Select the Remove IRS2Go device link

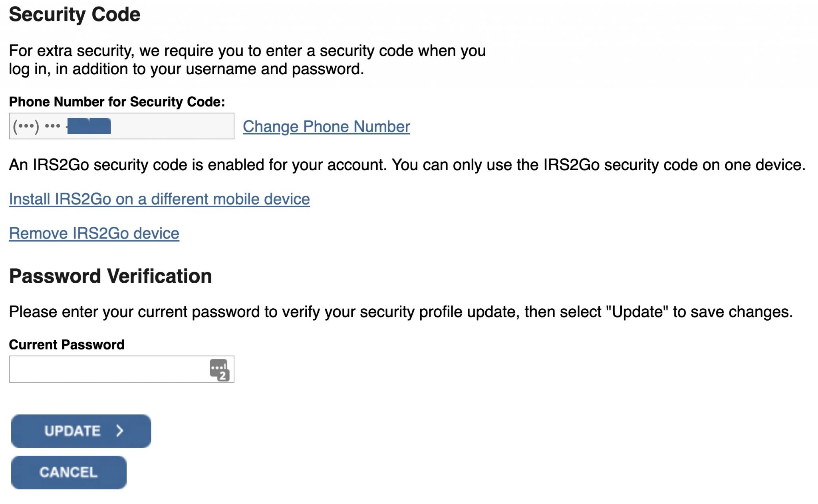point(94,233)
